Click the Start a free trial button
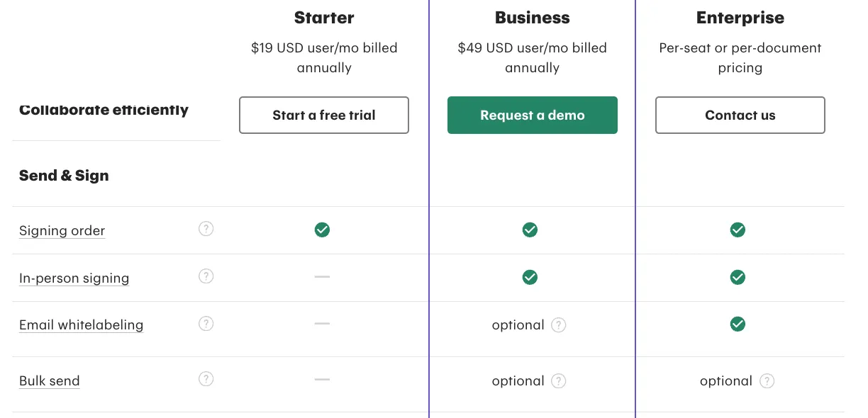Screen dimensions: 868x418 (x=324, y=115)
